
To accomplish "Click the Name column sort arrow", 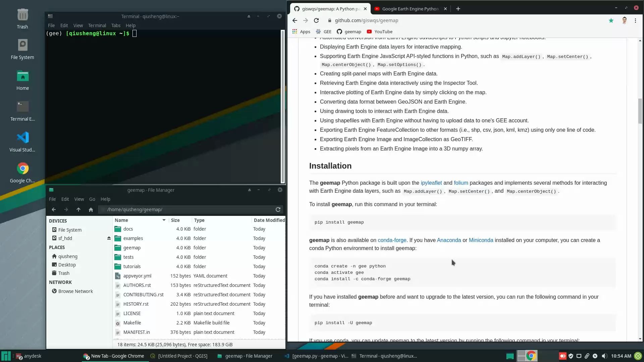I will (x=164, y=220).
